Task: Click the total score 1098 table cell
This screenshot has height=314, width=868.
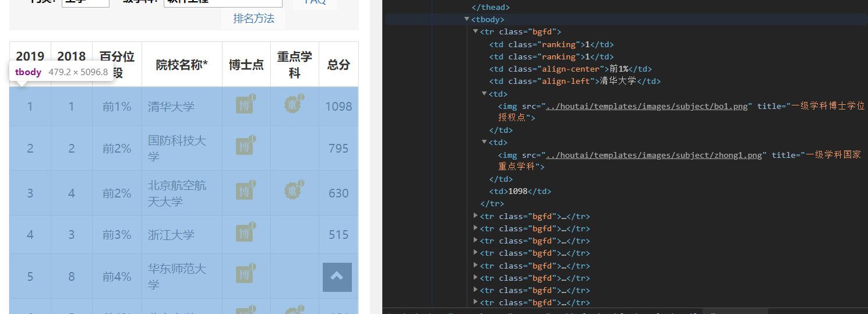Action: (338, 107)
